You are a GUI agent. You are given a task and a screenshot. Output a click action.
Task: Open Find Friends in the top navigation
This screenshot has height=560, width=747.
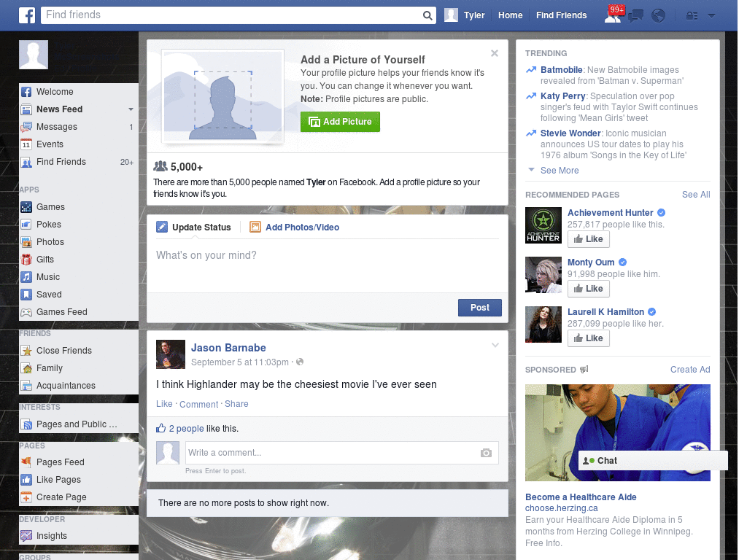tap(561, 15)
